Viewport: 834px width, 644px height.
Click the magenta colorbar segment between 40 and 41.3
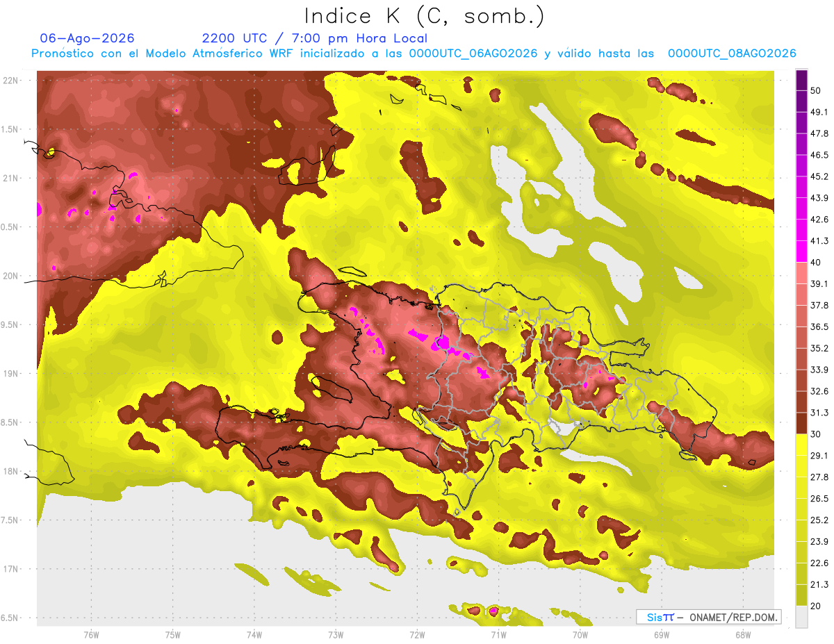coord(802,251)
